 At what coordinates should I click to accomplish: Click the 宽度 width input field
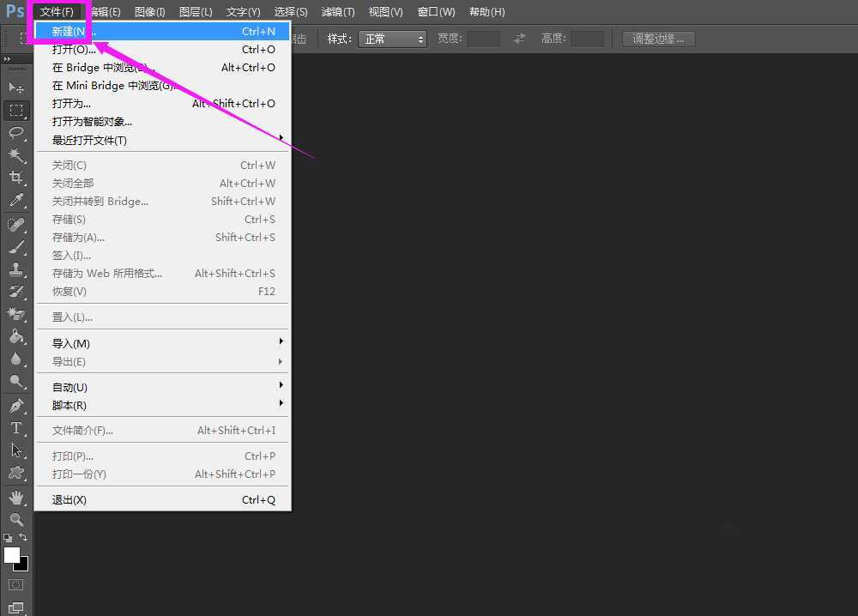coord(483,39)
